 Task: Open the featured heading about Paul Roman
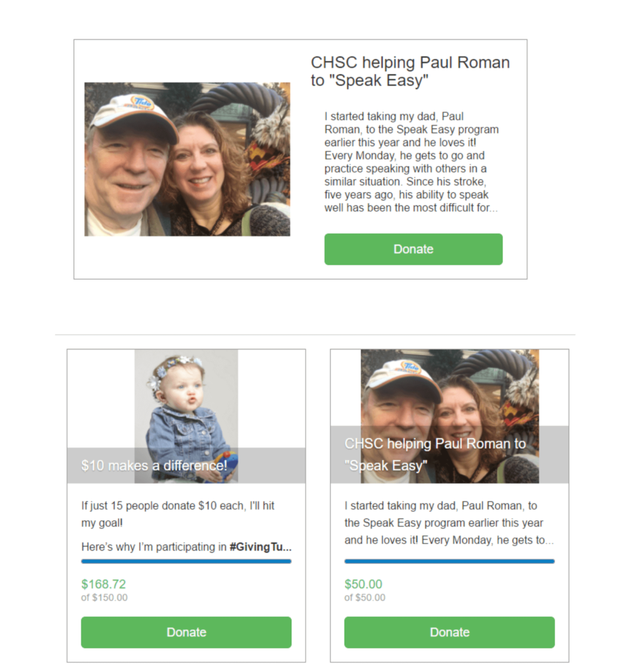(410, 71)
